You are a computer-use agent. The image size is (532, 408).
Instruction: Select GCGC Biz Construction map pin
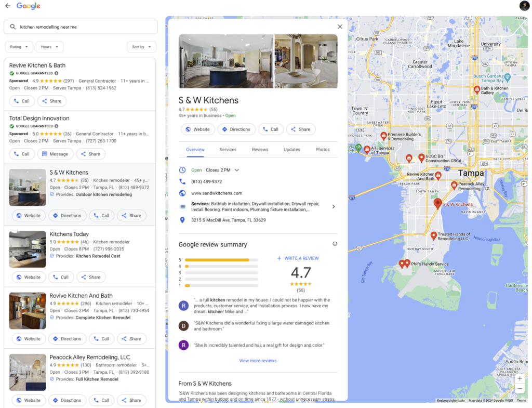[x=421, y=157]
